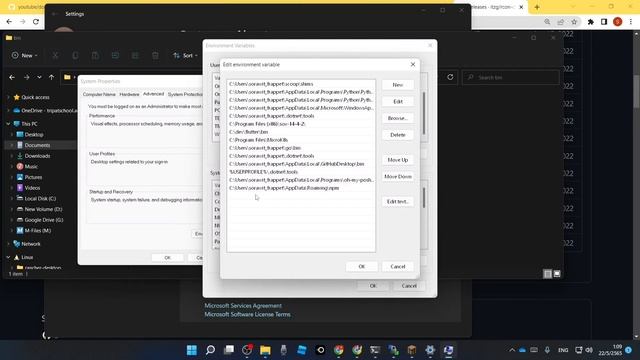This screenshot has height=360, width=640.
Task: Open a new Chrome tab
Action: click(537, 7)
